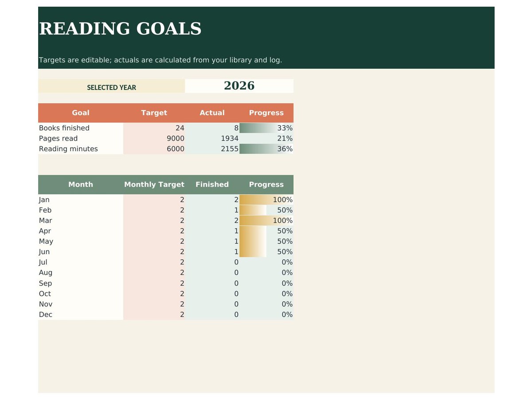Image resolution: width=532 pixels, height=399 pixels.
Task: Click the Reading minutes 36% progress bar
Action: [266, 149]
